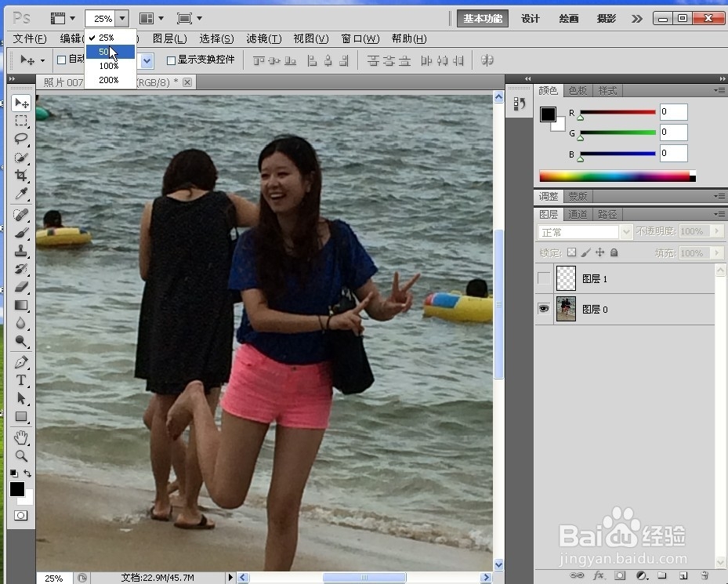Show more workspaces via double arrow
728x584 pixels.
tap(636, 19)
